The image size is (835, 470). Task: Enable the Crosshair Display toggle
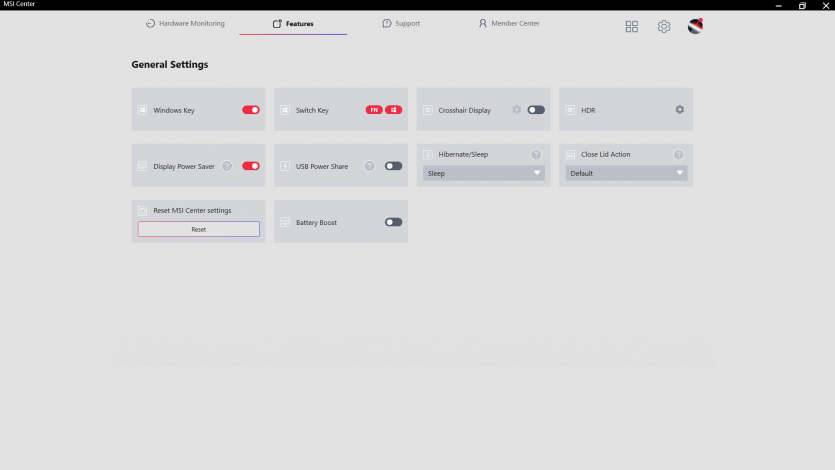coord(536,110)
